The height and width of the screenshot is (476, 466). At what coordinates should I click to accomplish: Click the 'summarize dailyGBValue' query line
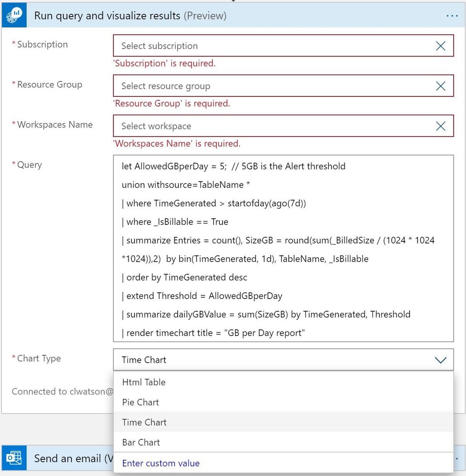(x=266, y=314)
